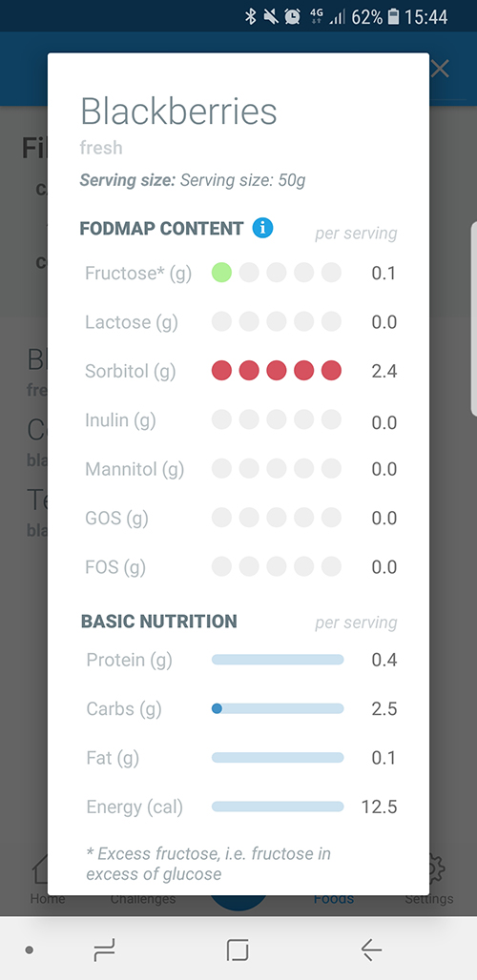This screenshot has width=477, height=980.
Task: Tap the Sorbitol value 2.4
Action: [x=384, y=371]
